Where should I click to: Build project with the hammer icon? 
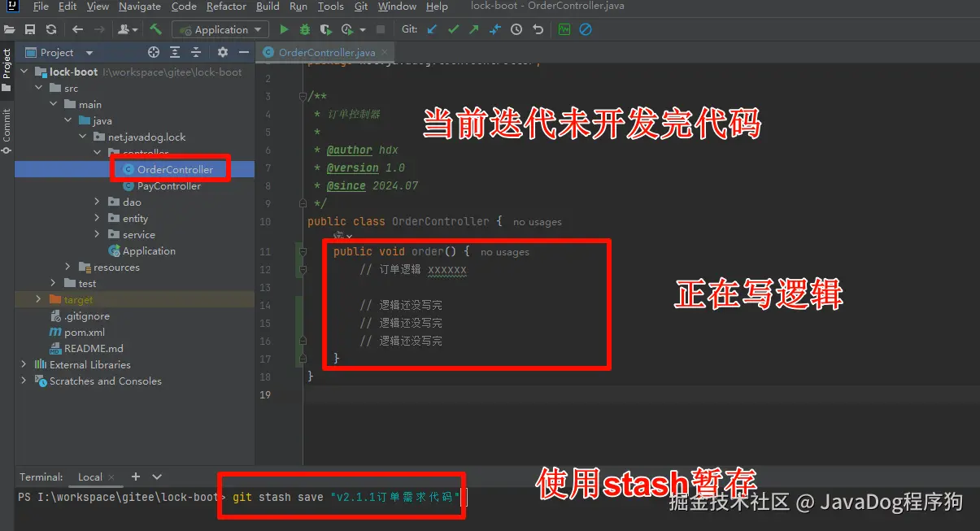156,29
